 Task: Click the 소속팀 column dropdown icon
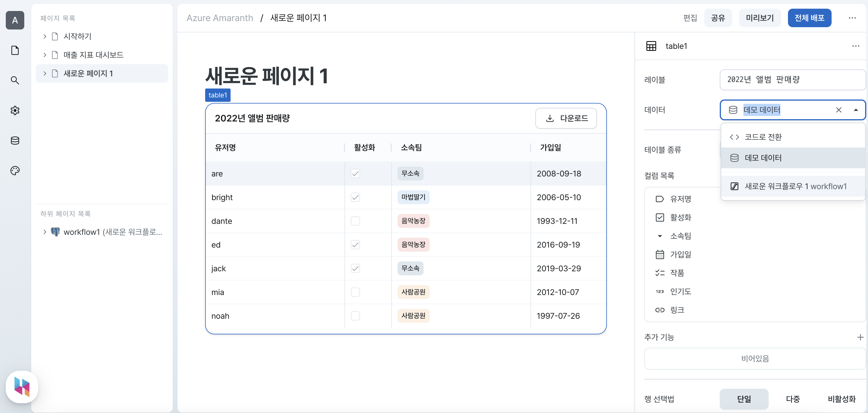coord(660,236)
